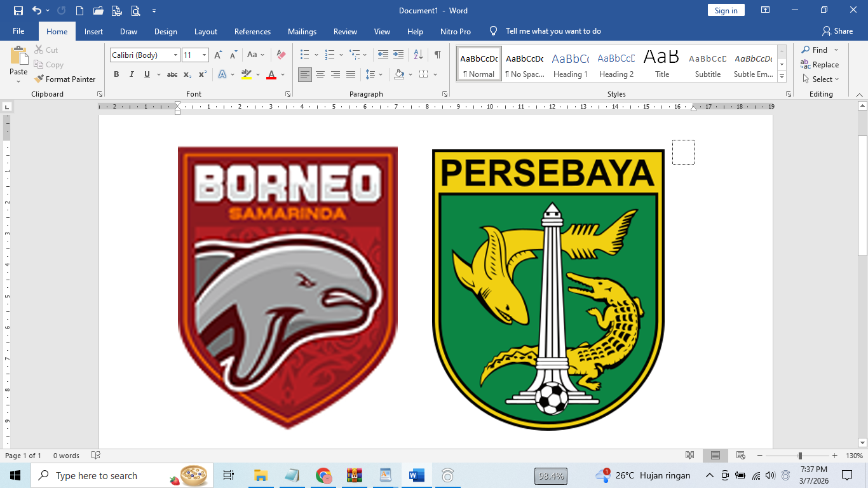This screenshot has height=488, width=868.
Task: Click Format Painter brush
Action: [x=65, y=79]
